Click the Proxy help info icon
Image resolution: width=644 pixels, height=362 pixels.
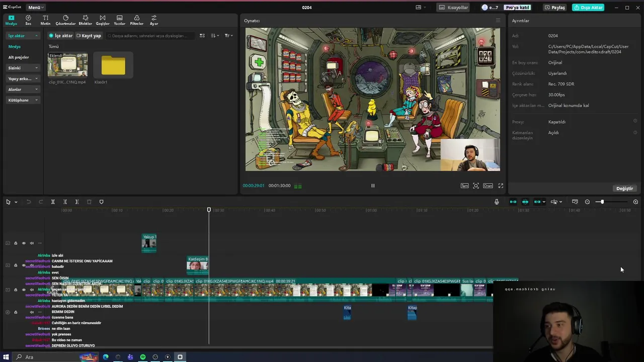[635, 121]
